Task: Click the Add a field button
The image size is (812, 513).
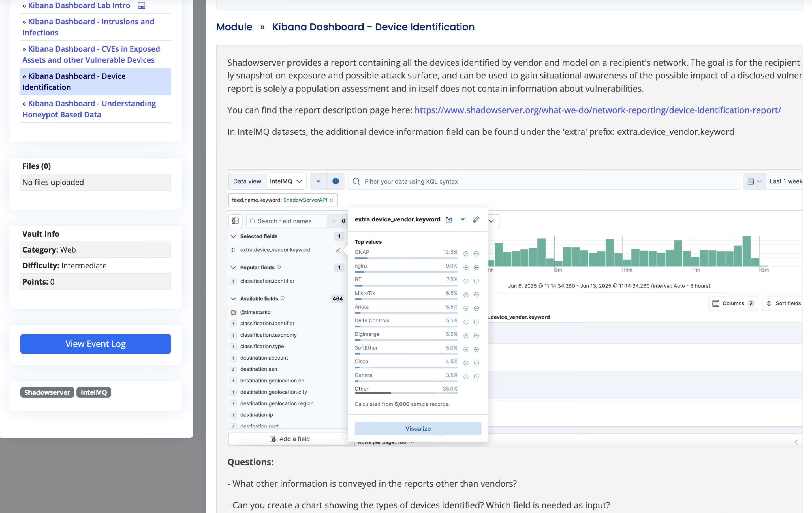Action: 289,439
